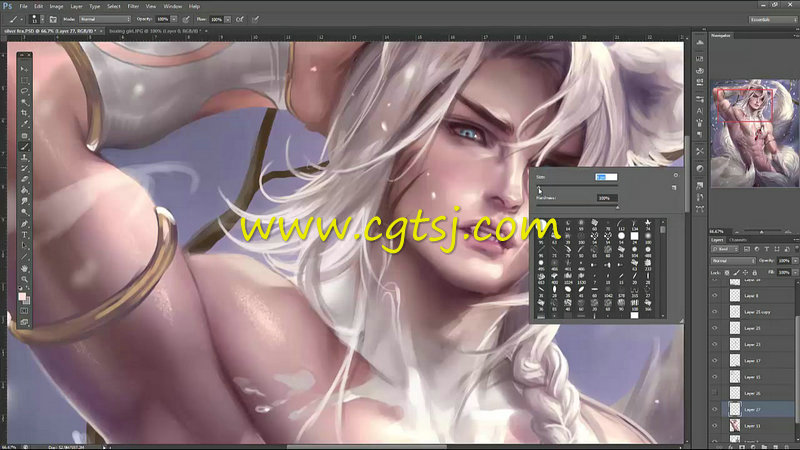Create new brush preset from this brush
The height and width of the screenshot is (450, 800).
tap(674, 188)
